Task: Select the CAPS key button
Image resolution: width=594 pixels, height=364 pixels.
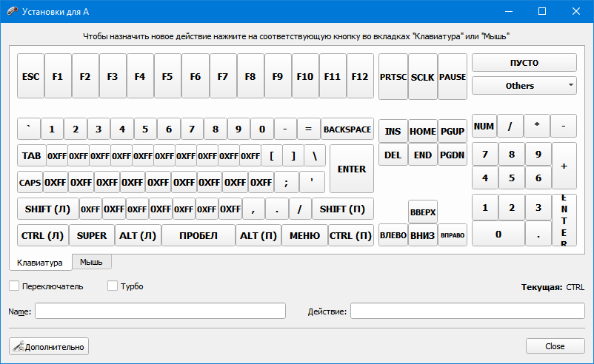Action: coord(30,182)
